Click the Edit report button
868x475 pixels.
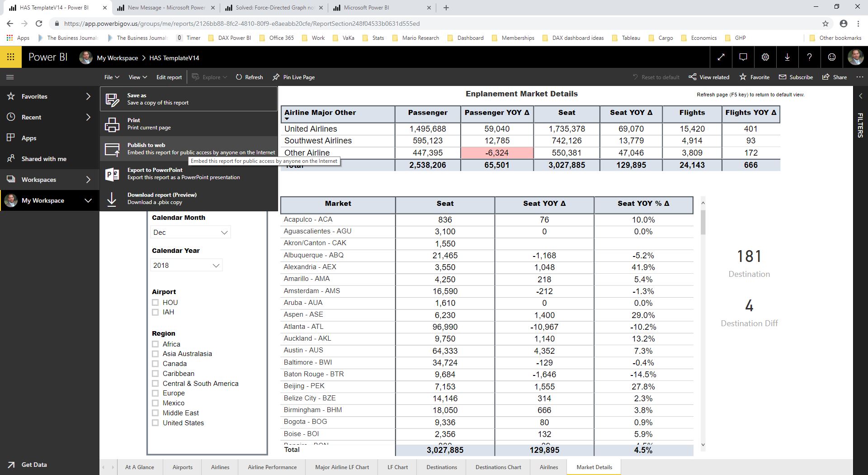169,77
